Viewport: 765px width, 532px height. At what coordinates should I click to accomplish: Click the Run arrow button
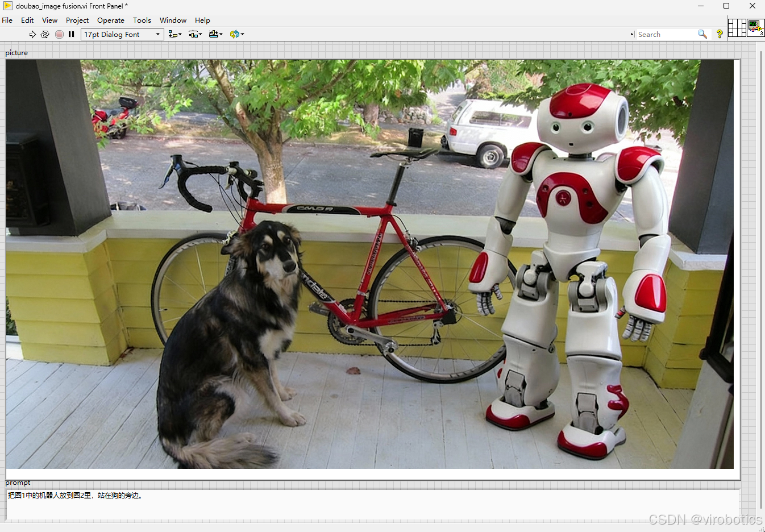pyautogui.click(x=32, y=34)
